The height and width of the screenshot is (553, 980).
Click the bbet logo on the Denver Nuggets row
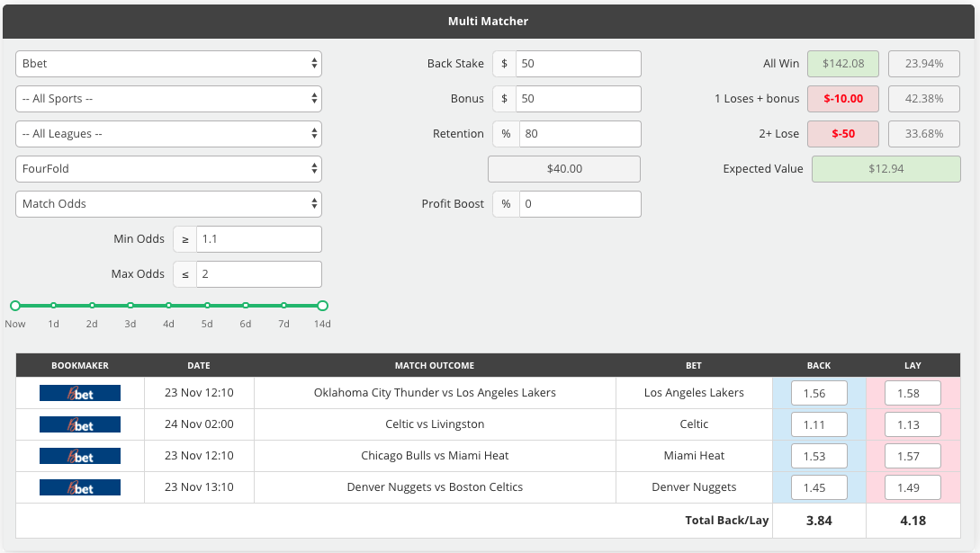click(x=80, y=486)
